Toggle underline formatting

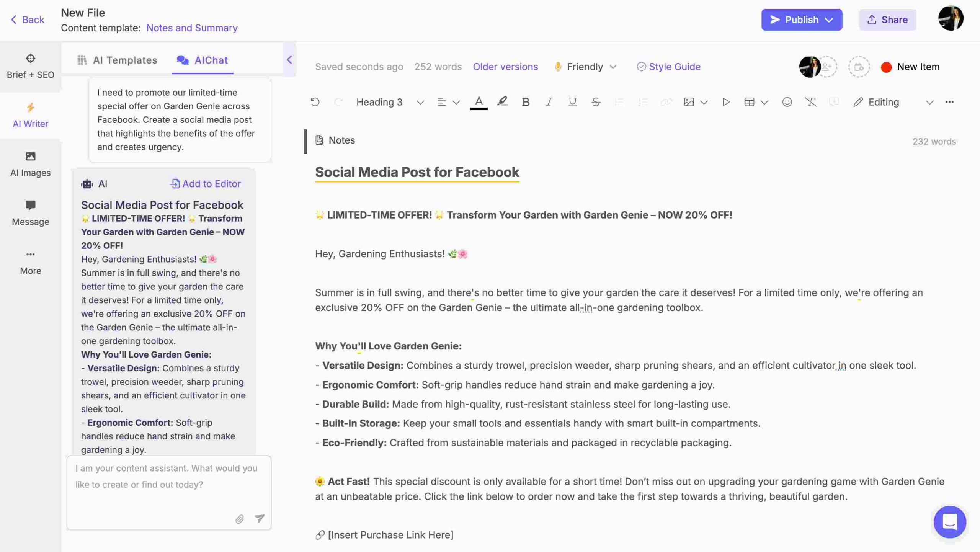[572, 102]
